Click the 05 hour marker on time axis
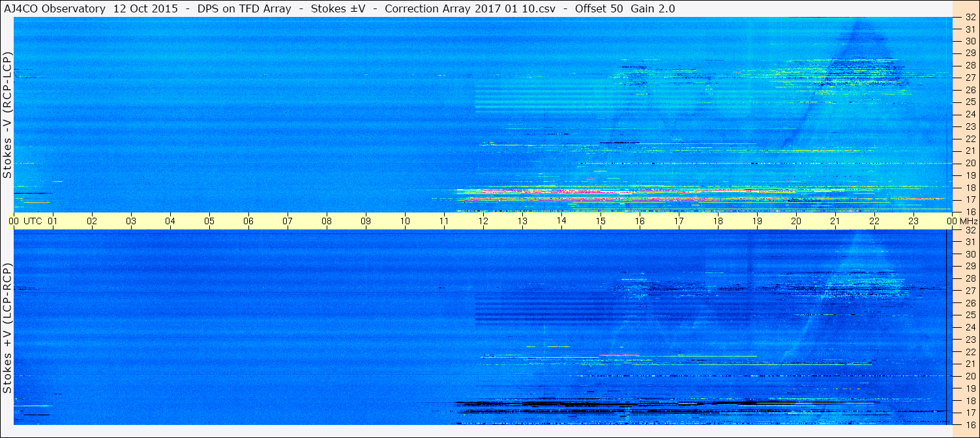980x438 pixels. coord(209,221)
